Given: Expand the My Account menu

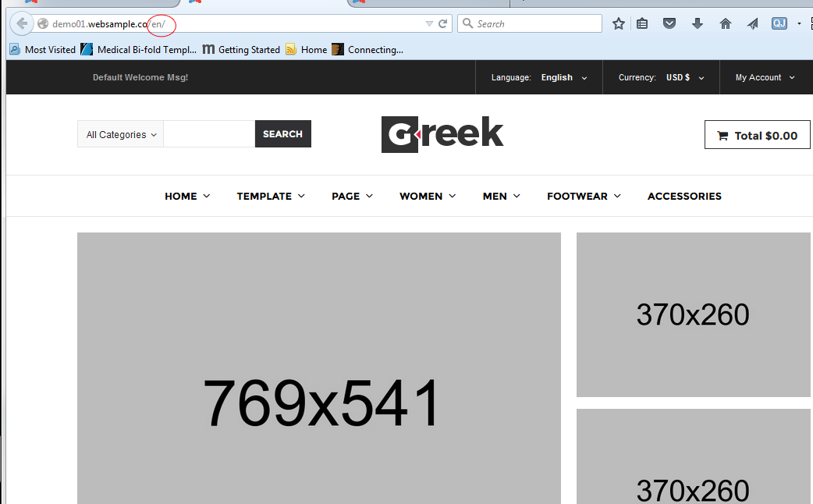Looking at the screenshot, I should coord(765,77).
